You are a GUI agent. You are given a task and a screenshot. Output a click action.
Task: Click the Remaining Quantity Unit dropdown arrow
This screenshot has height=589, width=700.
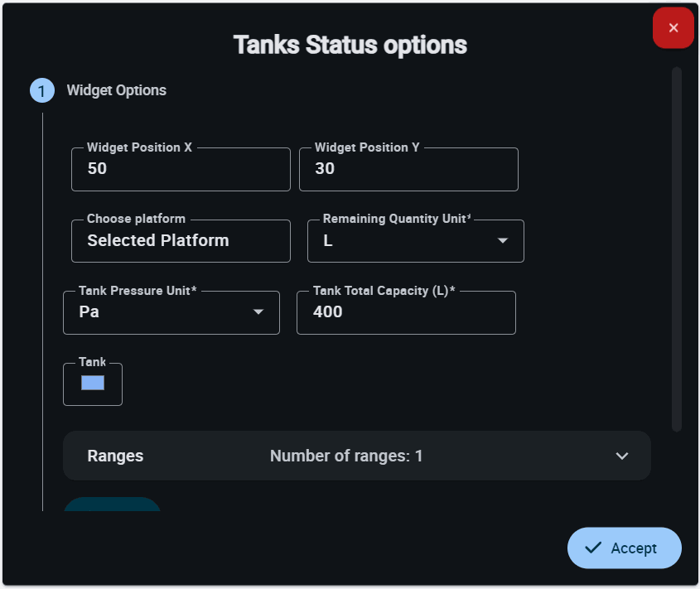[502, 241]
